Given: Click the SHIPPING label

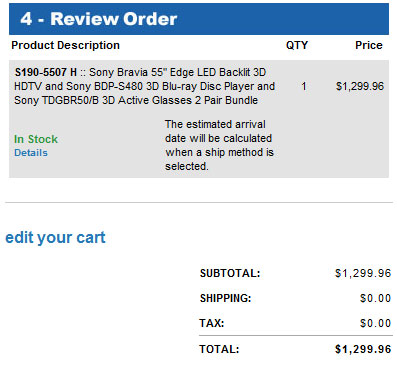Looking at the screenshot, I should [226, 298].
